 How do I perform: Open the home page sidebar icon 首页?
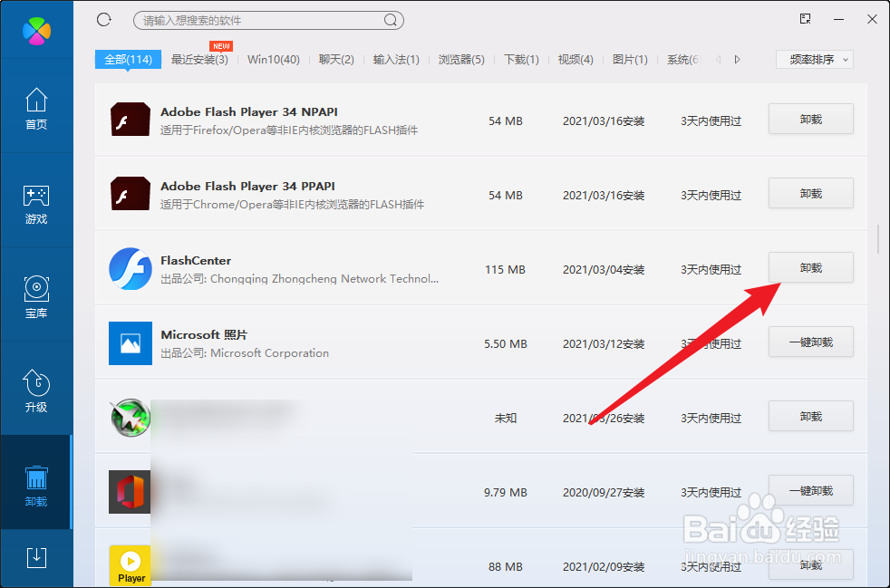[x=36, y=109]
